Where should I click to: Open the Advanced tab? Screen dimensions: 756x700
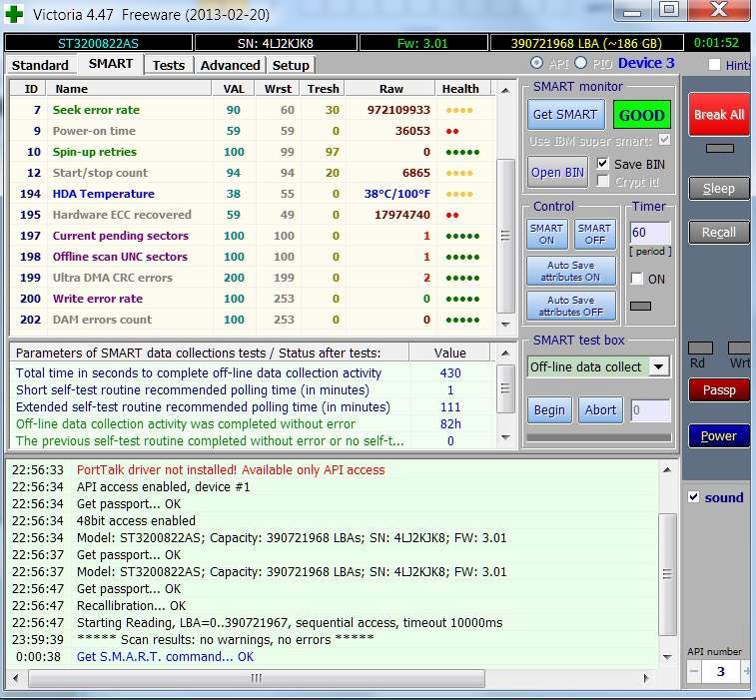pyautogui.click(x=230, y=65)
